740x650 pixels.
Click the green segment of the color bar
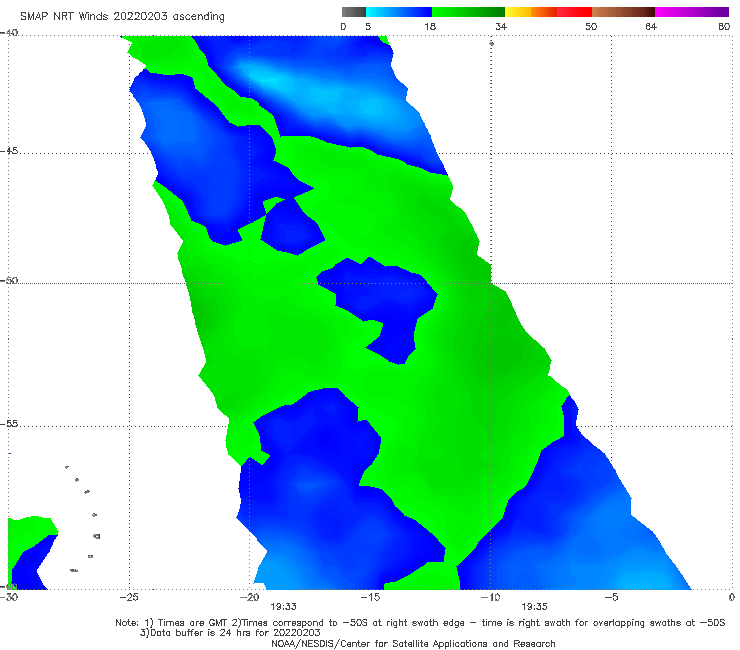[468, 12]
